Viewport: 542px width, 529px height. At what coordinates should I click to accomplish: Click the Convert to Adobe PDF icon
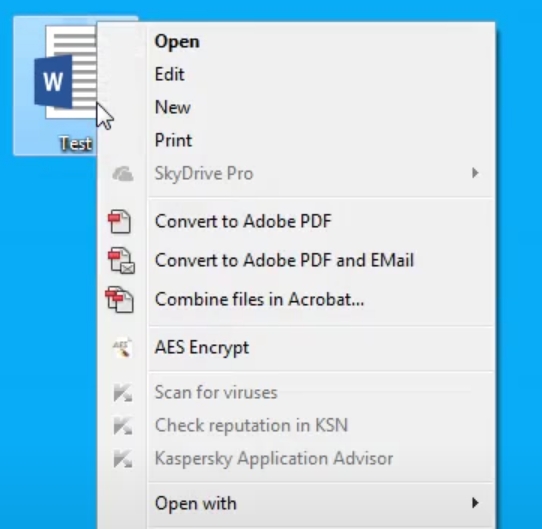click(120, 221)
